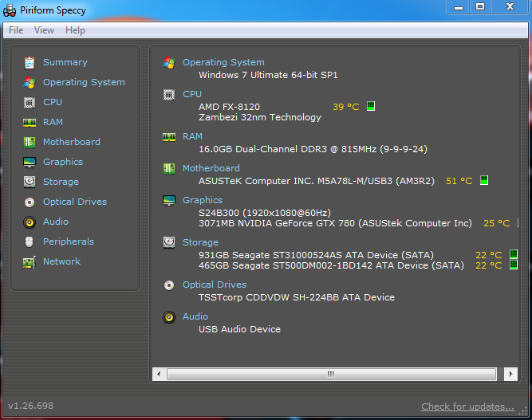The height and width of the screenshot is (420, 532).
Task: Click the horizontal scrollbar right arrow
Action: click(x=510, y=375)
